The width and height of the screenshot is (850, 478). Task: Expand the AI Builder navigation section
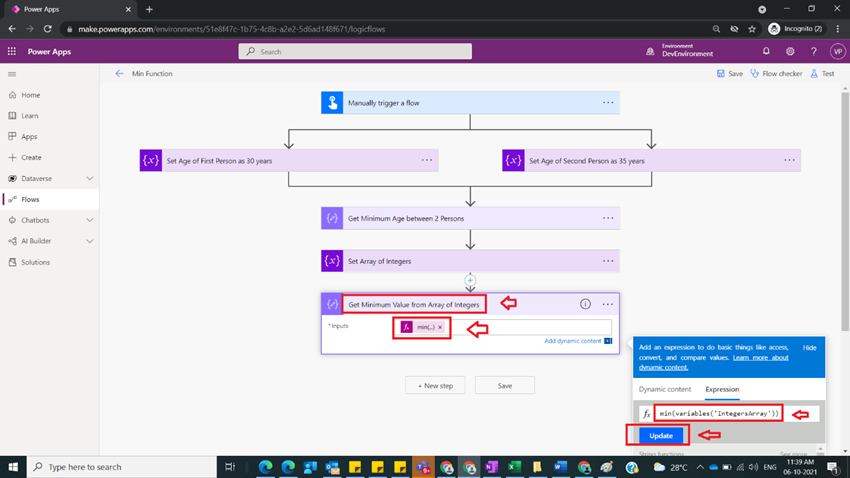click(89, 241)
